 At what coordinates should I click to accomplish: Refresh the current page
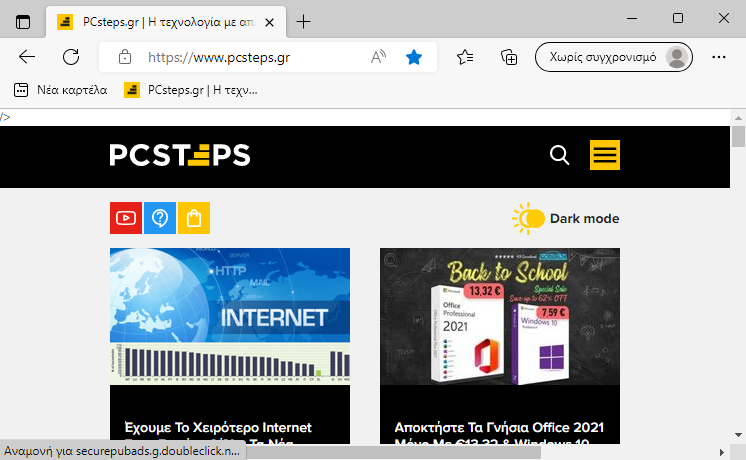click(x=71, y=57)
